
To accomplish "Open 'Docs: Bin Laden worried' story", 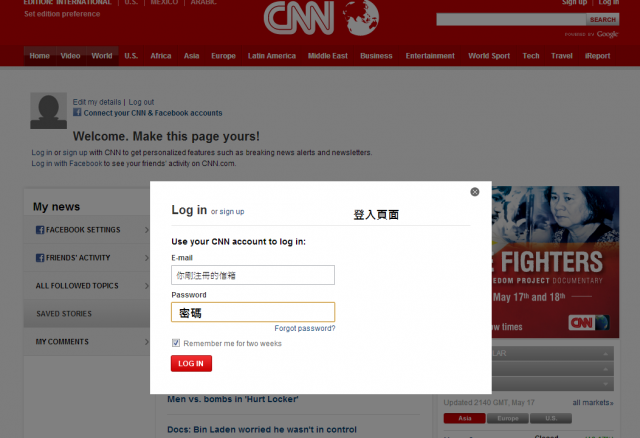I will 262,429.
